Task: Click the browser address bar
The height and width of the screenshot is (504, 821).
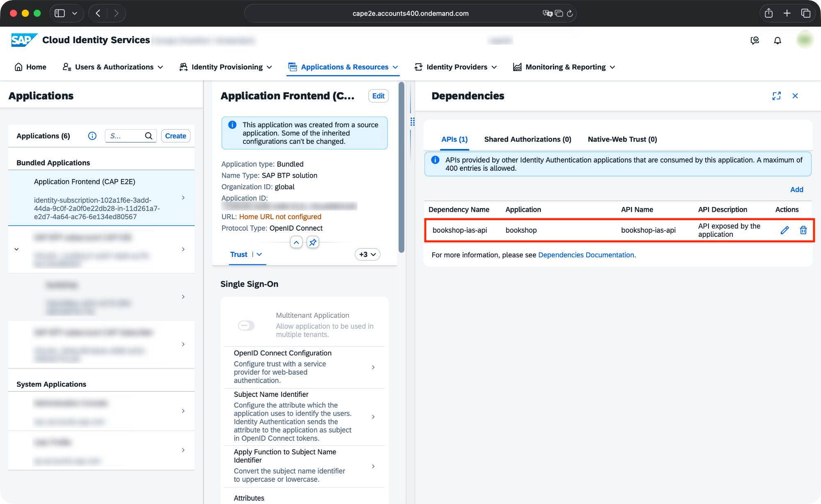Action: tap(410, 13)
